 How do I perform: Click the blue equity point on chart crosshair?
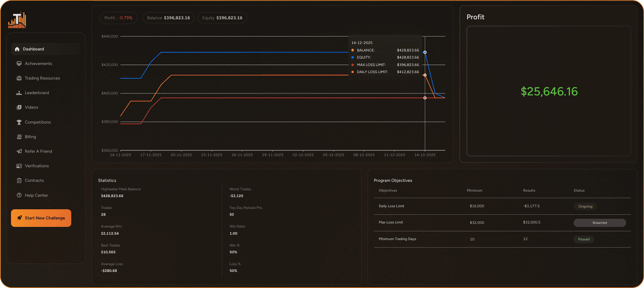tap(425, 52)
